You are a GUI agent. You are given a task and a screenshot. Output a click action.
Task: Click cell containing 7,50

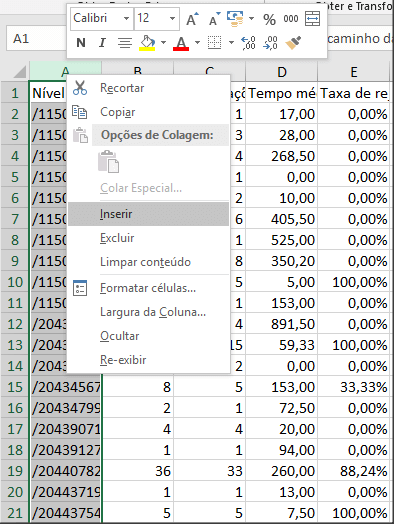coord(282,513)
